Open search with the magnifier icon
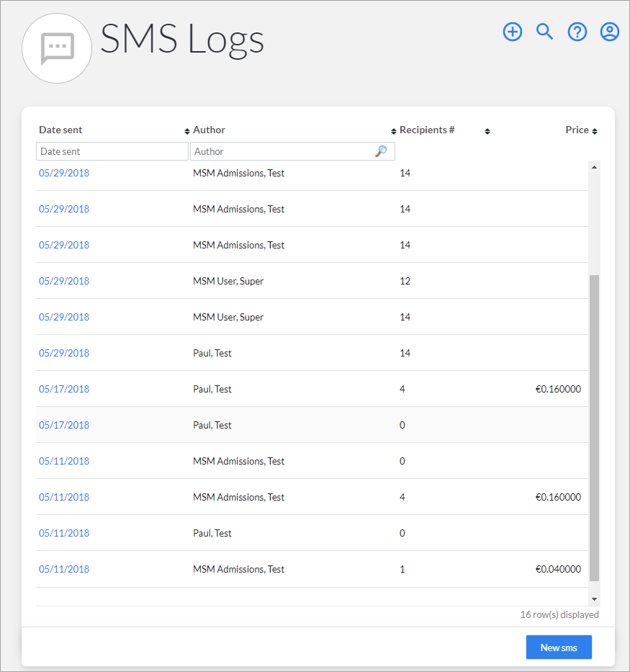Viewport: 630px width, 672px height. click(x=544, y=32)
